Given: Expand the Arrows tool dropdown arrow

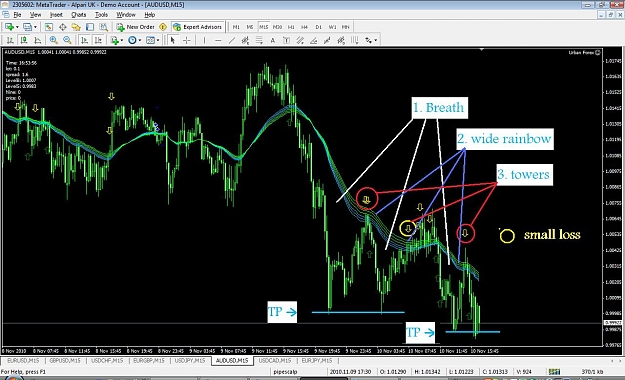Looking at the screenshot, I should (x=375, y=40).
